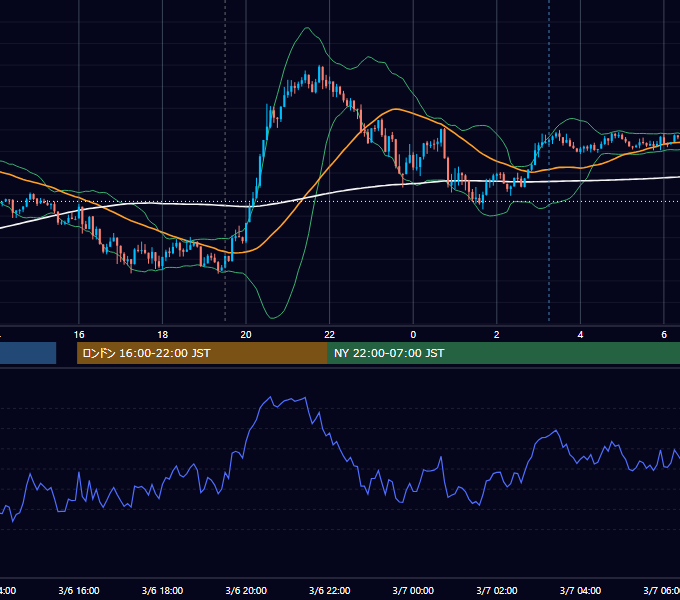Click the '3/6 20:00' date label on lower axis
Image resolution: width=680 pixels, height=600 pixels.
(246, 590)
